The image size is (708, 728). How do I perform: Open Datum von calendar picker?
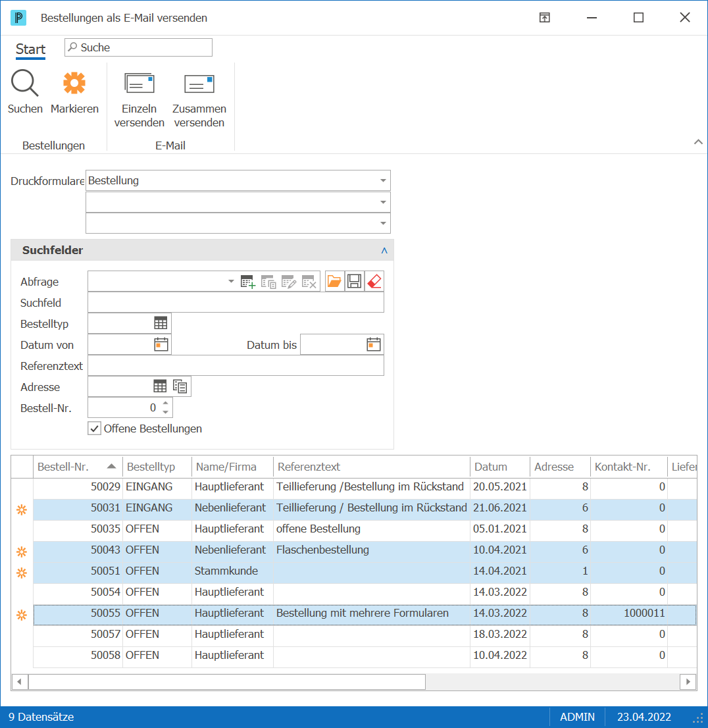(161, 344)
